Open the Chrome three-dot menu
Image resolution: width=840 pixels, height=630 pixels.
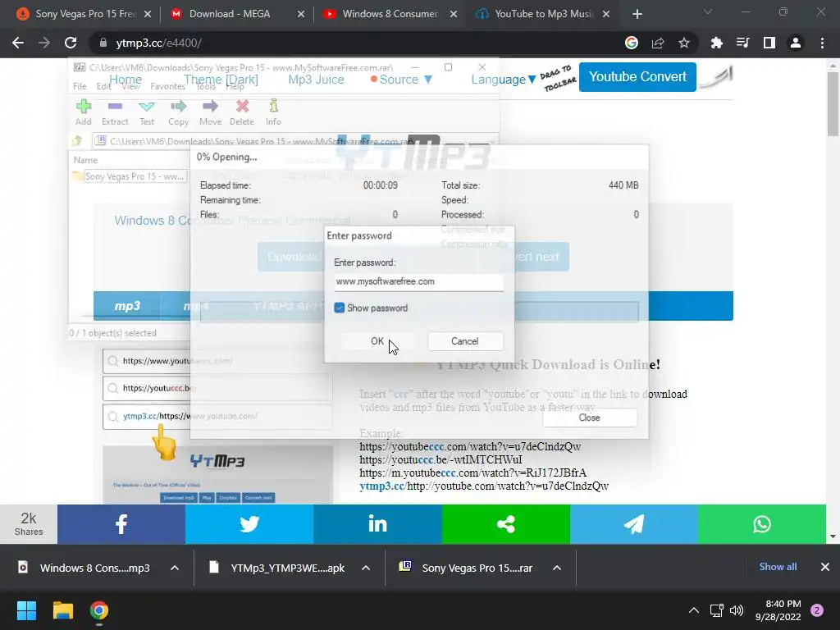[822, 43]
